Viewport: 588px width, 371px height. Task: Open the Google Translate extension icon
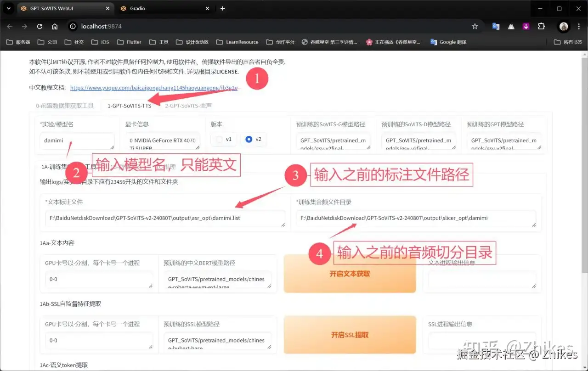pos(496,27)
